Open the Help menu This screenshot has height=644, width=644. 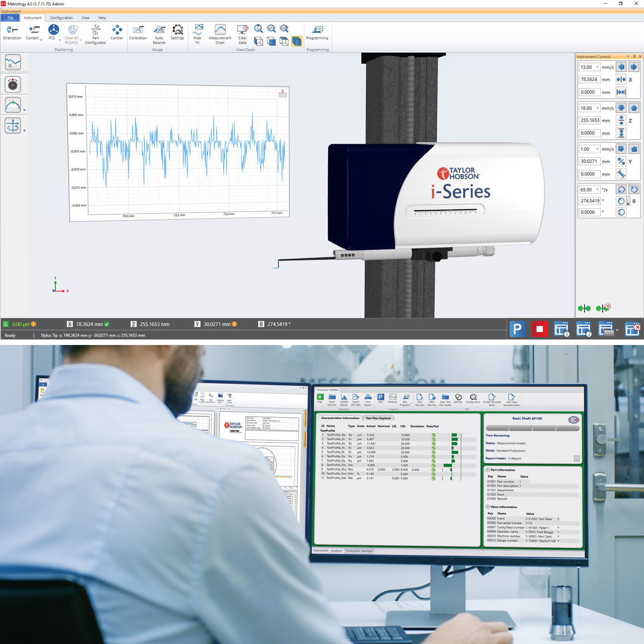click(102, 17)
